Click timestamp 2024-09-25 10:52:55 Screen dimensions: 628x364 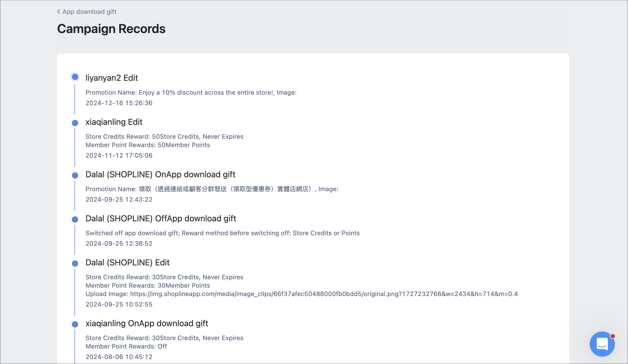point(119,304)
